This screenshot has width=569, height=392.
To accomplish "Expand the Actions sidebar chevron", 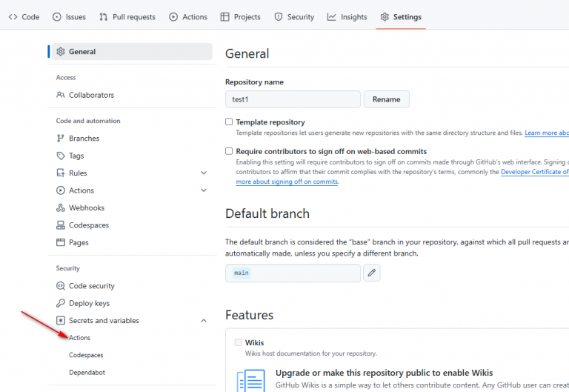I will click(204, 190).
